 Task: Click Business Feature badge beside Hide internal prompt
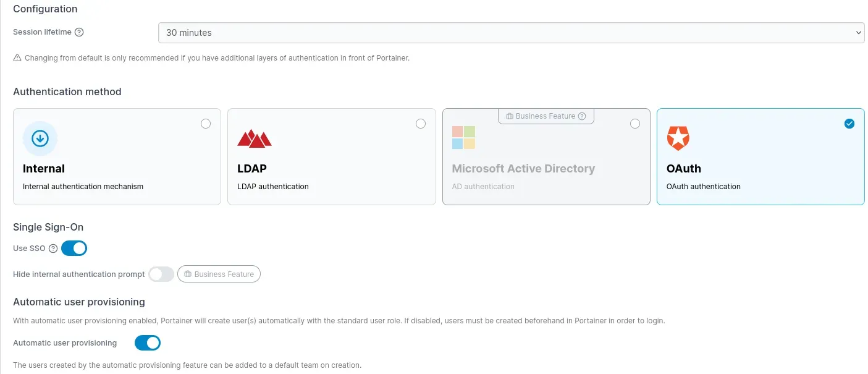(x=219, y=274)
